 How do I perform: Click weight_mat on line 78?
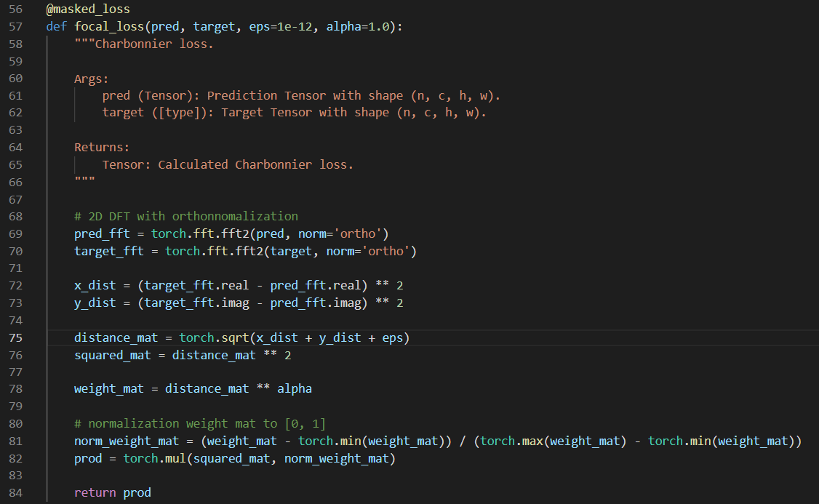pyautogui.click(x=108, y=388)
